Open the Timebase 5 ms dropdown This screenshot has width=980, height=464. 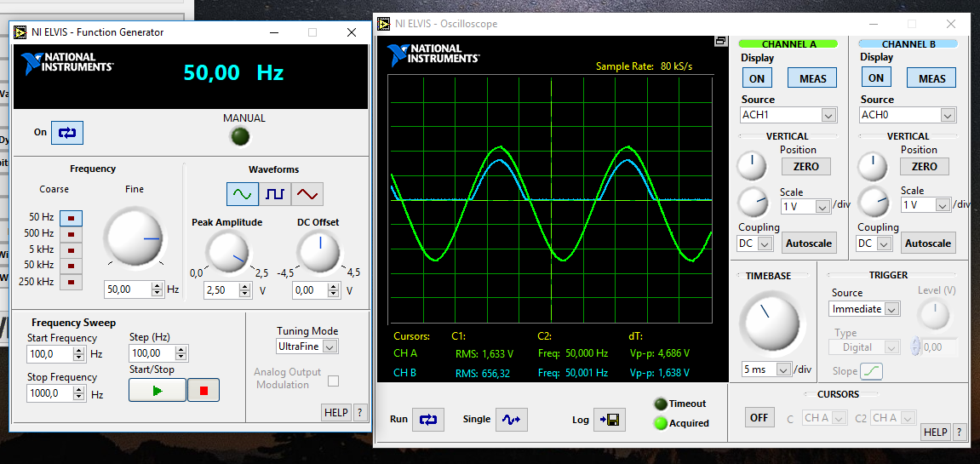click(x=766, y=369)
